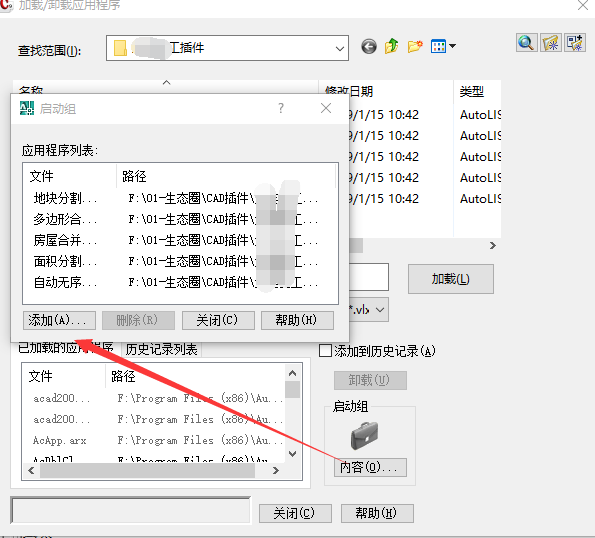The height and width of the screenshot is (538, 595).
Task: Click the add to favorites icon
Action: 575,43
